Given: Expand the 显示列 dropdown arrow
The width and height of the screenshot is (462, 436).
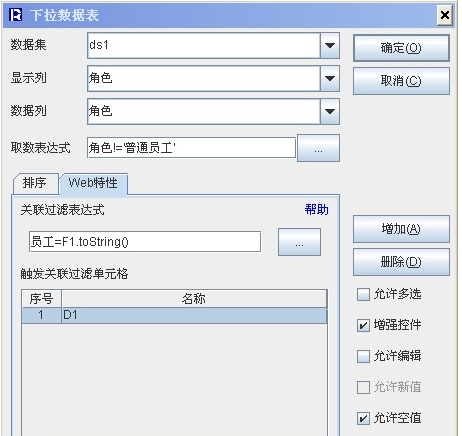Looking at the screenshot, I should 330,78.
